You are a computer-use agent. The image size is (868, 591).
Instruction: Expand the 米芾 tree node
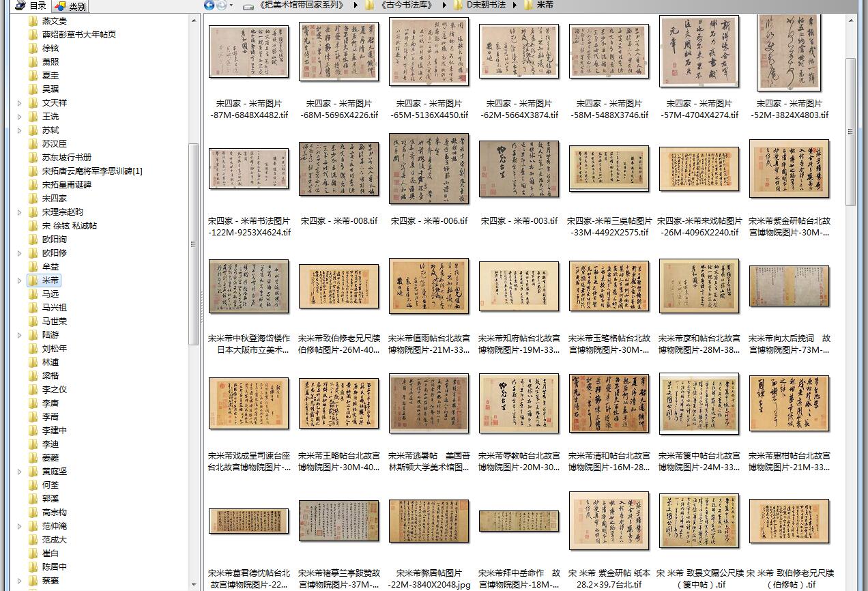click(19, 280)
